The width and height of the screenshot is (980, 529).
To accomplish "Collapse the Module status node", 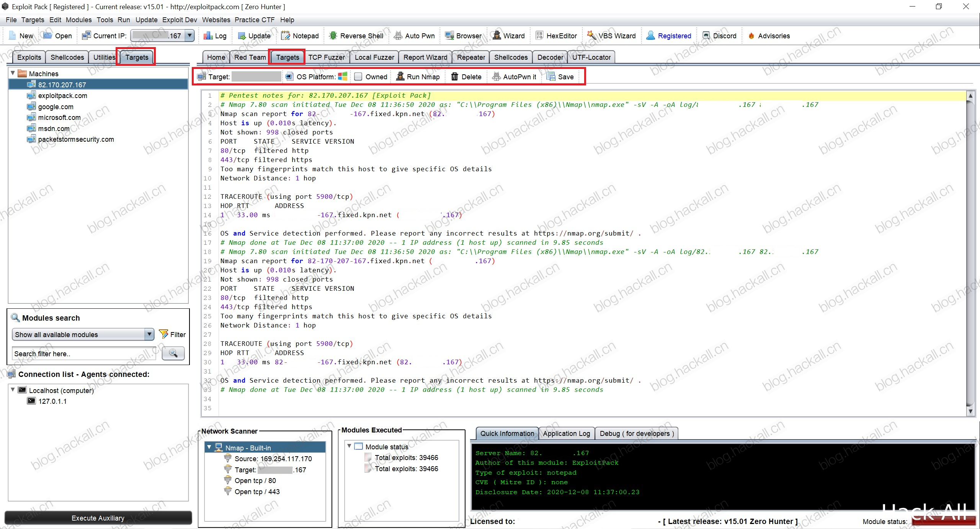I will pos(350,446).
